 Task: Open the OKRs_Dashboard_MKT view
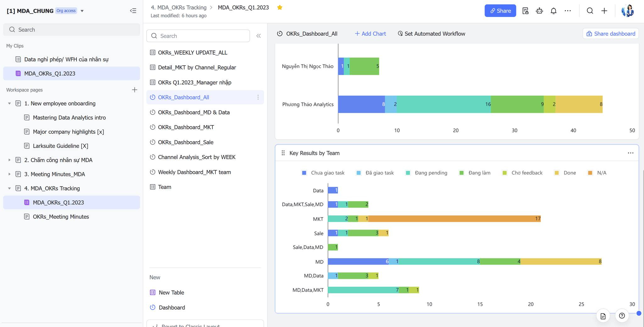pyautogui.click(x=186, y=127)
